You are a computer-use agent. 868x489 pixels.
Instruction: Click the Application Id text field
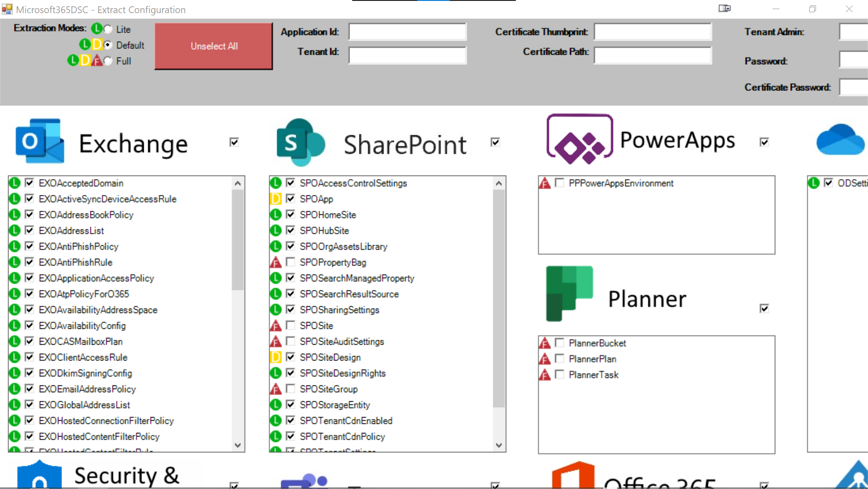(x=407, y=32)
